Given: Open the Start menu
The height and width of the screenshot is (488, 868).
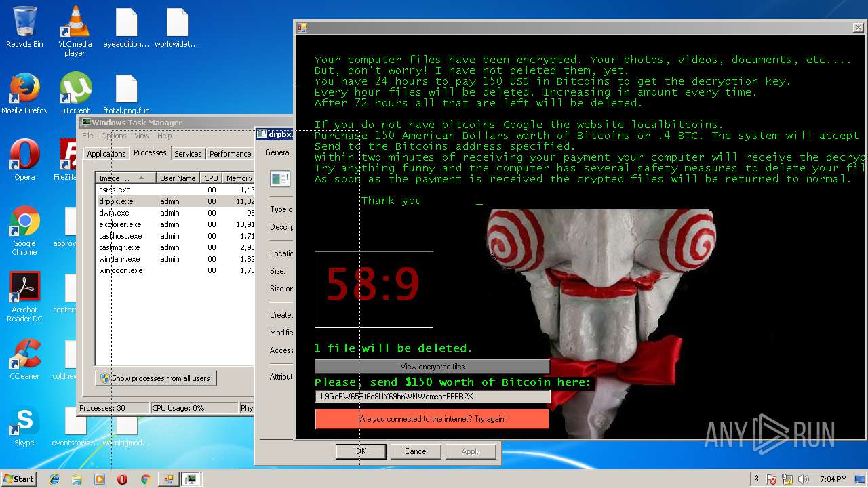Looking at the screenshot, I should point(18,479).
